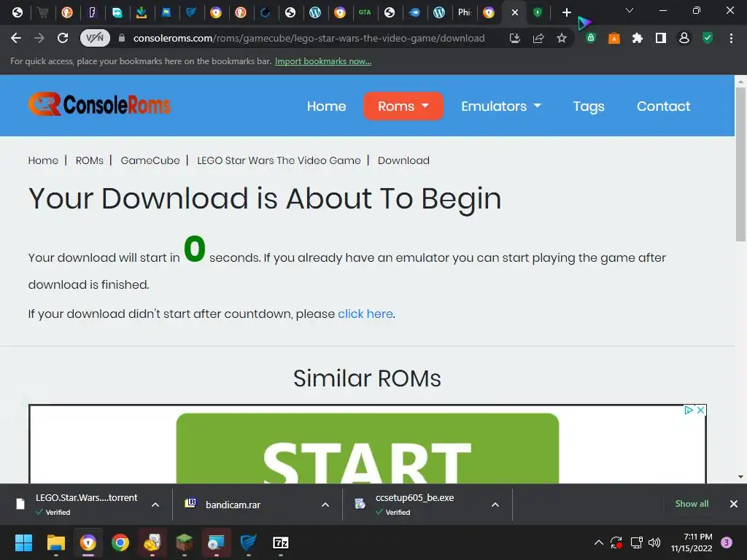
Task: Click Show all downloads
Action: coord(692,504)
